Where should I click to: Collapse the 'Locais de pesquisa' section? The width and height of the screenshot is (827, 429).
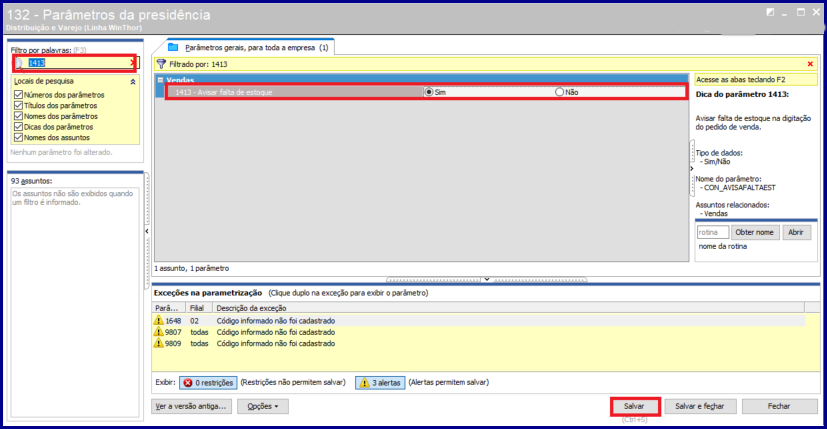coord(133,82)
